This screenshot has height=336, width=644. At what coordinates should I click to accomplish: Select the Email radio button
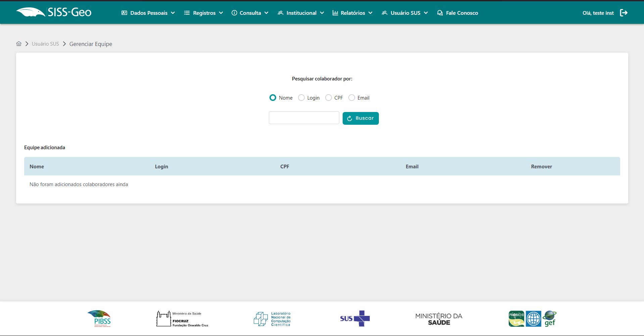point(352,98)
